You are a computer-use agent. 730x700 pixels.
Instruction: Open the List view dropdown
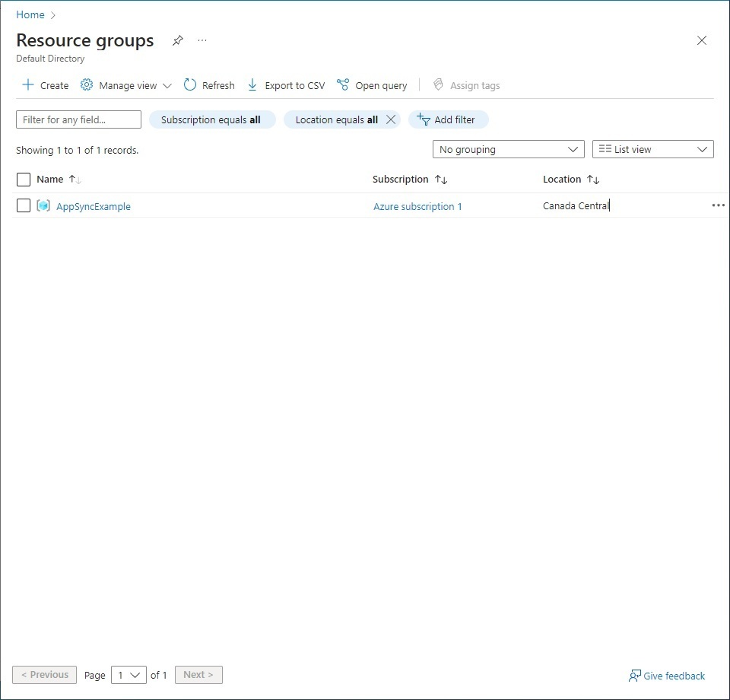pyautogui.click(x=652, y=149)
